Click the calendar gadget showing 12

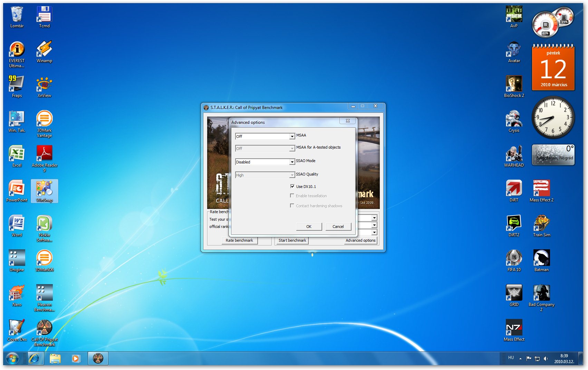(553, 68)
